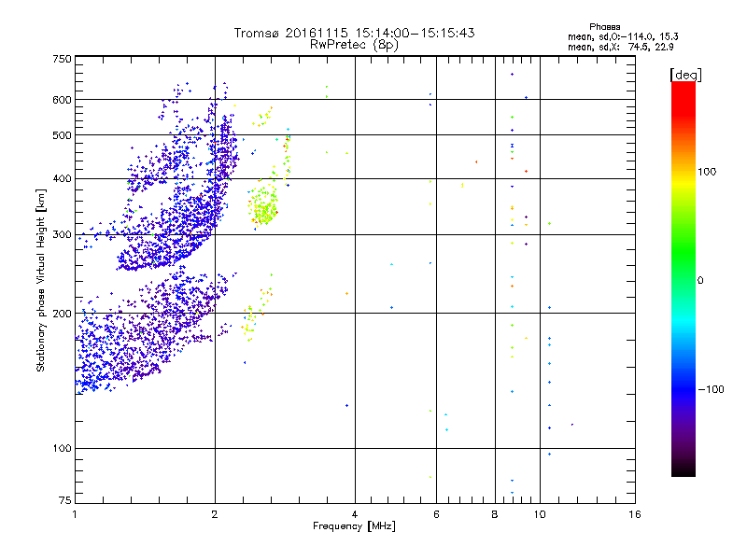This screenshot has width=747, height=560.
Task: Click the y-axis tick label '75'
Action: [x=65, y=500]
